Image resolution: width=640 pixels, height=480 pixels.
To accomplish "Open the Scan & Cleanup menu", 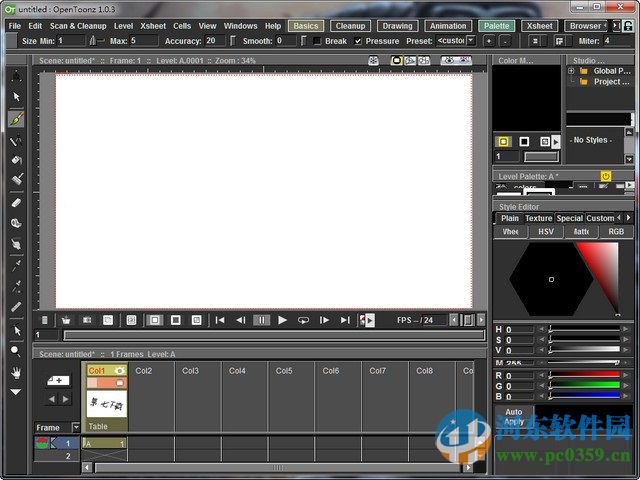I will pos(78,26).
